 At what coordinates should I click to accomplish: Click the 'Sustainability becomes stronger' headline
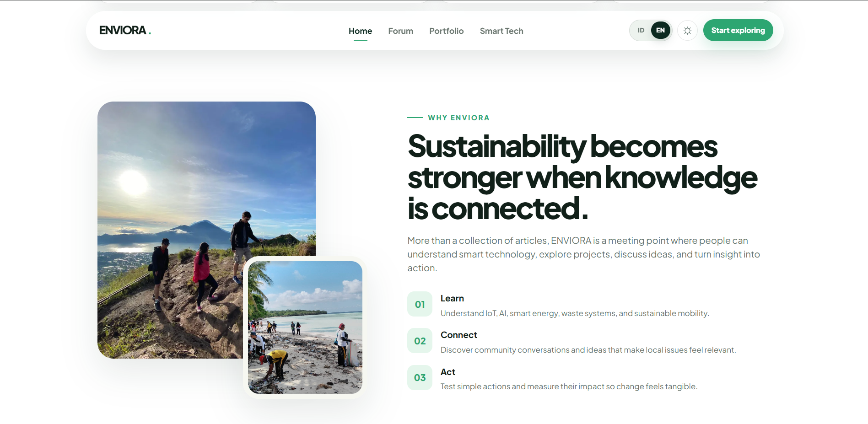(582, 177)
